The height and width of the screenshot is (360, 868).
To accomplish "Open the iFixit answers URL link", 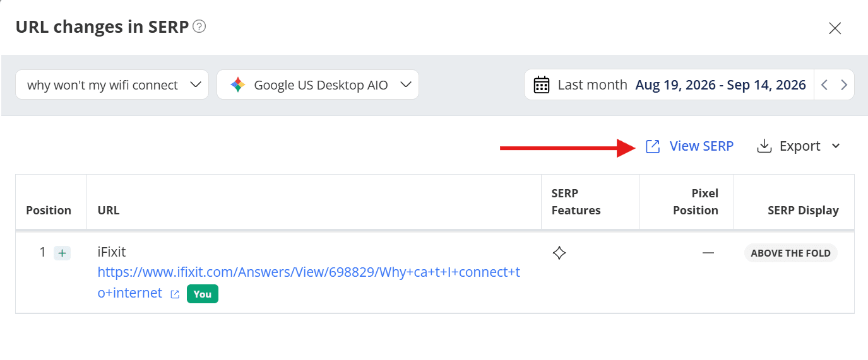I will tap(309, 282).
